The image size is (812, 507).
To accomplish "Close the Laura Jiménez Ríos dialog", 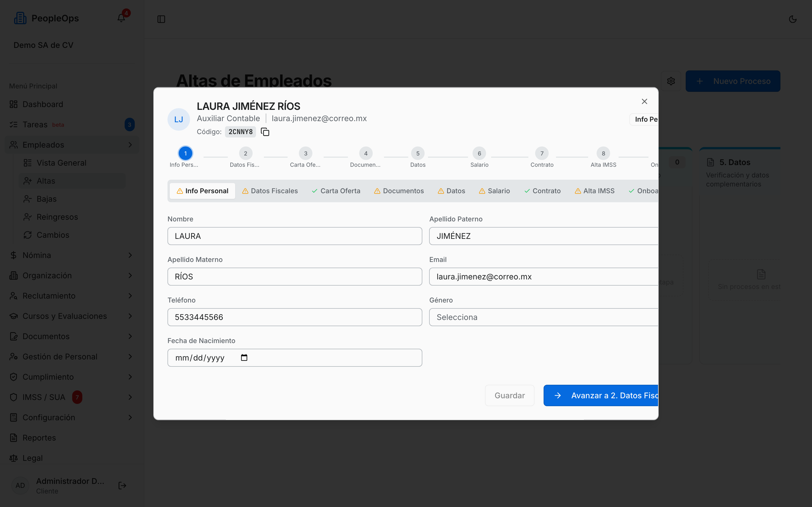I will tap(644, 101).
